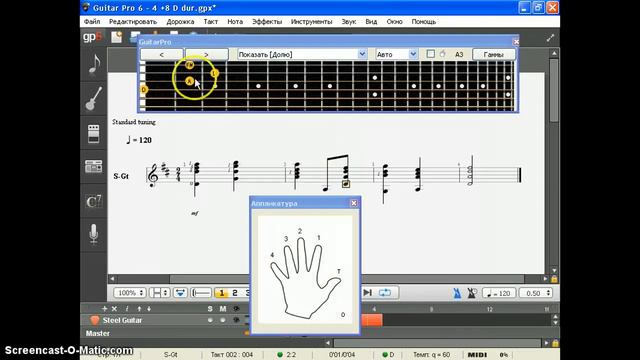Change the 100% zoom stepper
The image size is (640, 360).
point(130,293)
